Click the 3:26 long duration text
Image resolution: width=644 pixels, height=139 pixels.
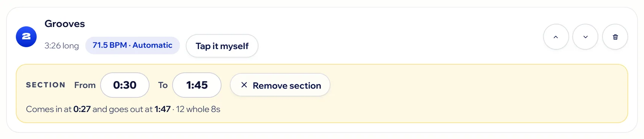pos(62,46)
